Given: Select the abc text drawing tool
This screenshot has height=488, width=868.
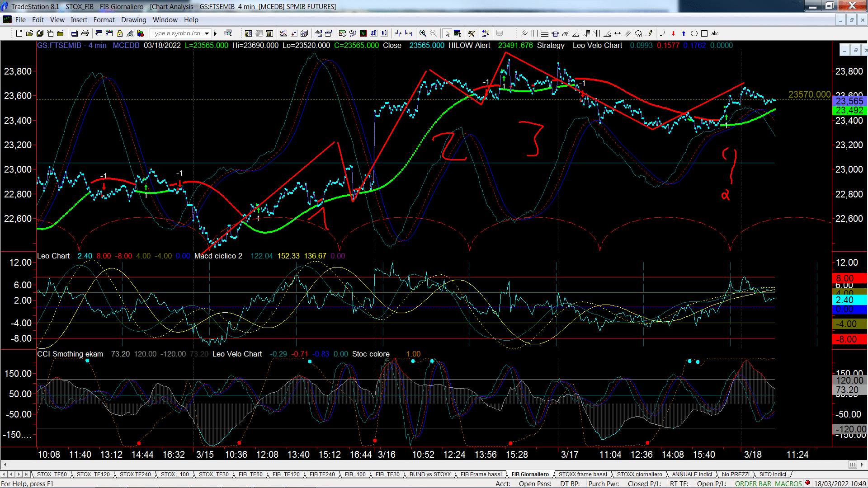Looking at the screenshot, I should point(715,33).
